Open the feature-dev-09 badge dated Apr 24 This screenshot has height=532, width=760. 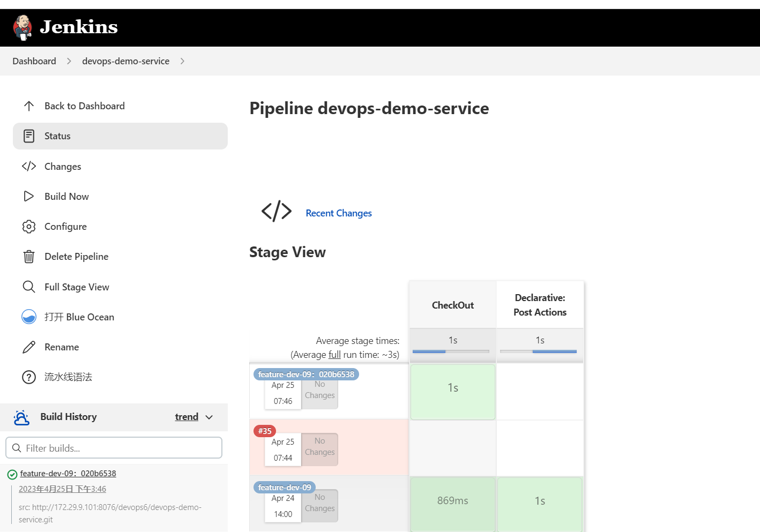(285, 488)
